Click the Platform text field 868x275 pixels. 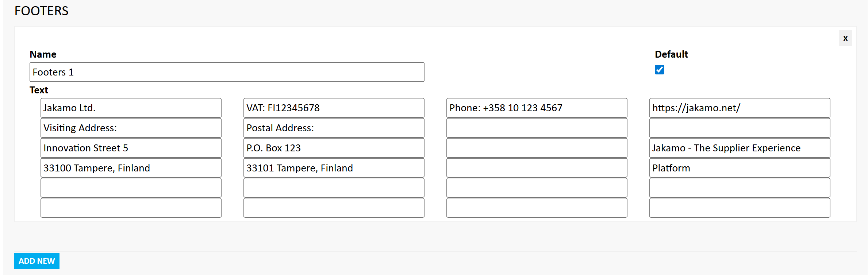[740, 168]
